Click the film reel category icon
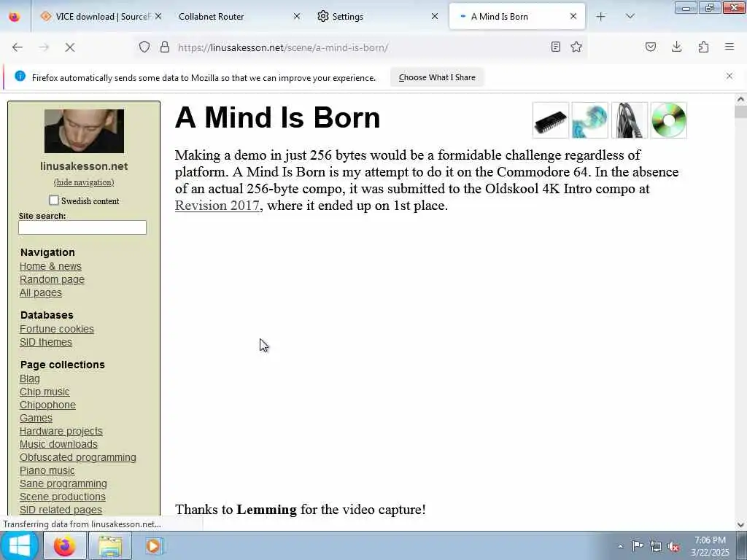The image size is (747, 560). coord(630,120)
